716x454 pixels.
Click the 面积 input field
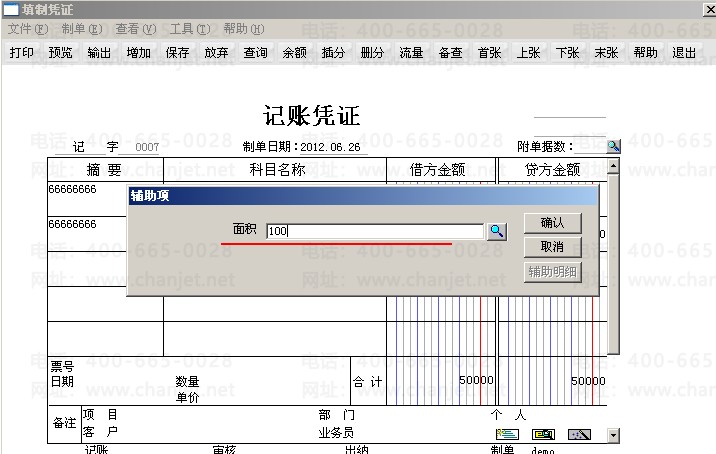click(375, 231)
